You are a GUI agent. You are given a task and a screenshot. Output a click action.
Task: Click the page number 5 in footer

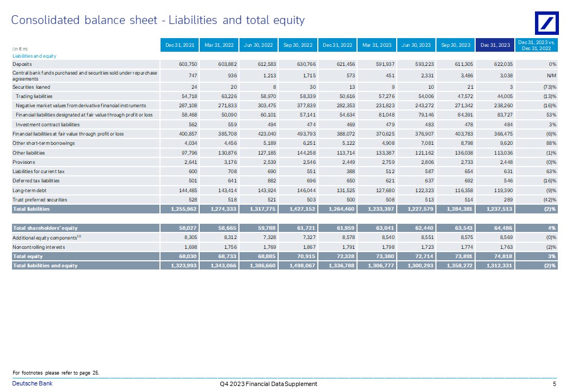click(554, 384)
